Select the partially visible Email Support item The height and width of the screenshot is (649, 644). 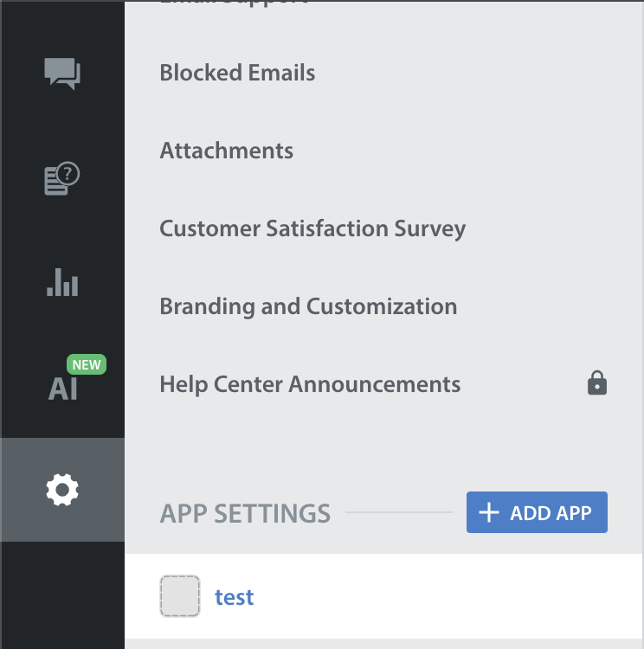pyautogui.click(x=234, y=3)
